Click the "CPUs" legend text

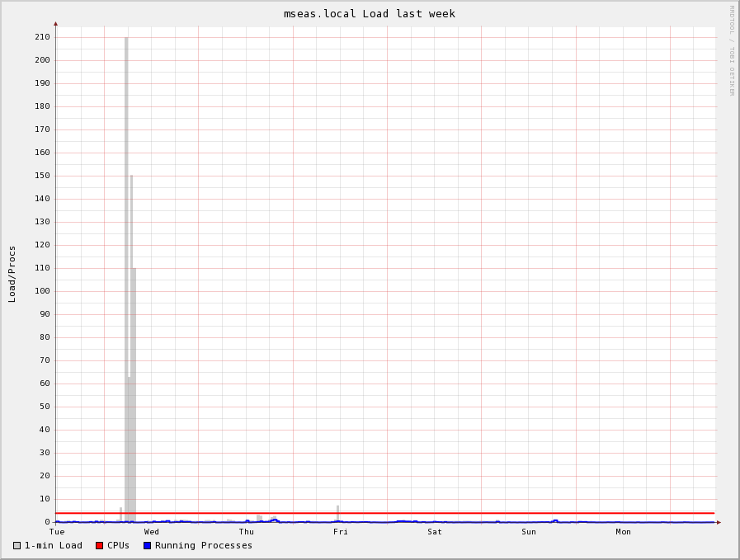pos(118,545)
